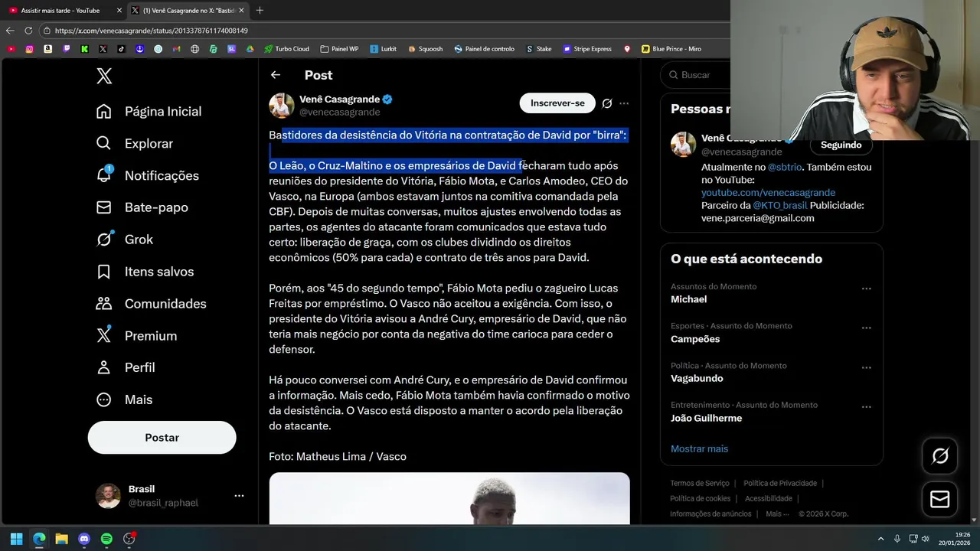Image resolution: width=980 pixels, height=551 pixels.
Task: Open File Explorer from the taskbar
Action: click(61, 539)
